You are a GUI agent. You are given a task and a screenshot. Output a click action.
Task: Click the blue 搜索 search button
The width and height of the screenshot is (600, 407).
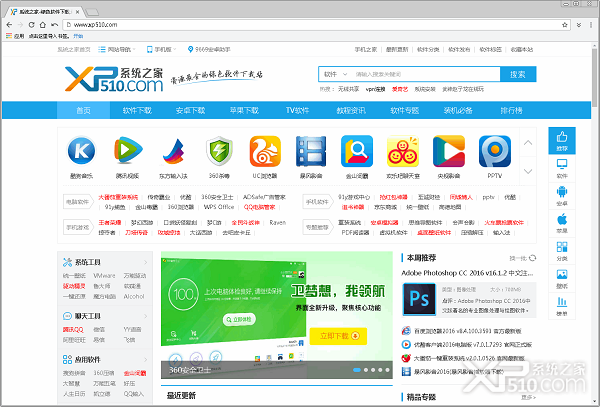point(518,74)
